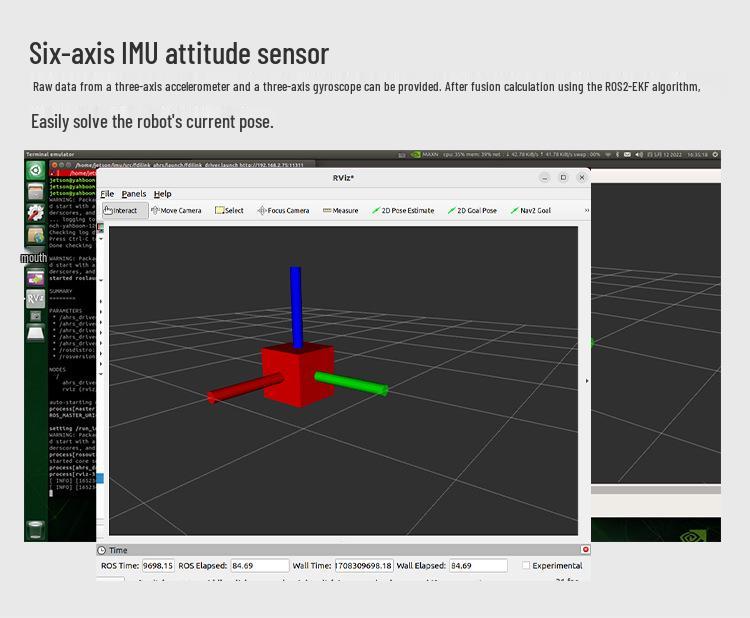This screenshot has height=618, width=750.
Task: Open system settings wrench-gear dock icon
Action: pos(35,212)
